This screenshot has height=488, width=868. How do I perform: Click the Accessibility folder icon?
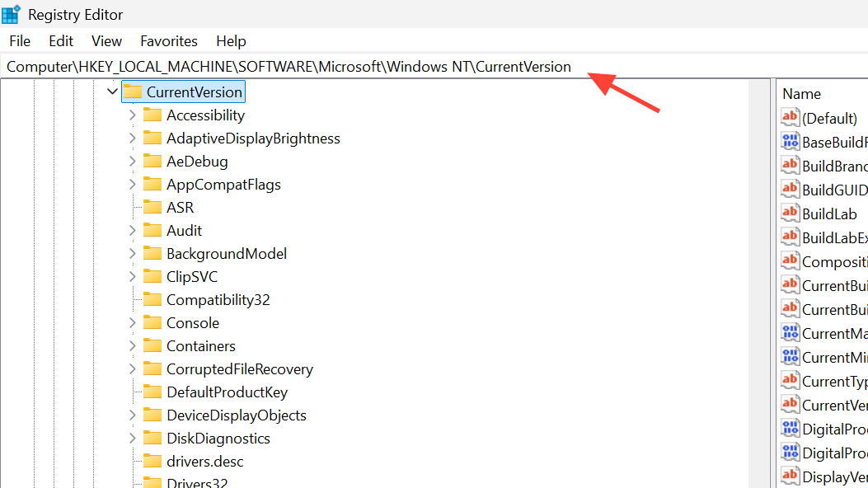[152, 115]
